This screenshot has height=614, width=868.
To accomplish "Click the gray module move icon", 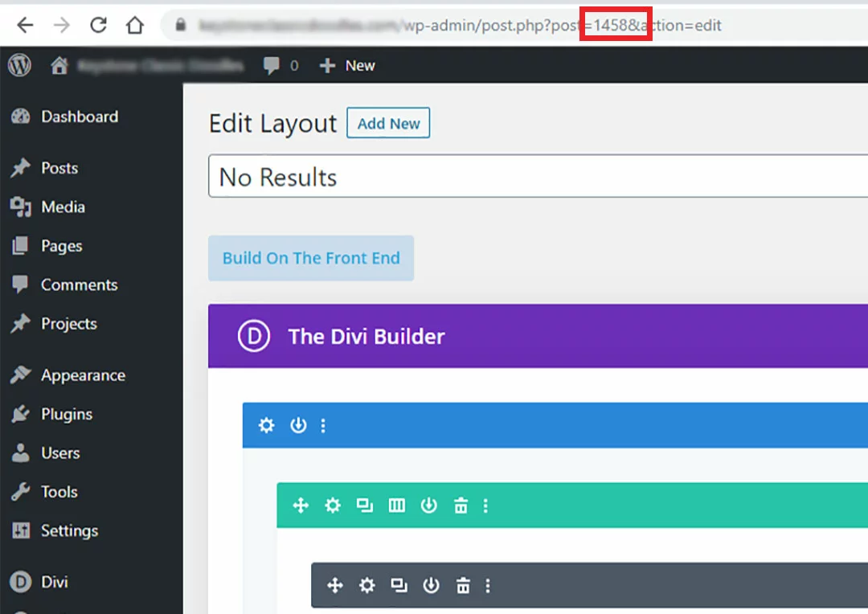I will click(335, 585).
